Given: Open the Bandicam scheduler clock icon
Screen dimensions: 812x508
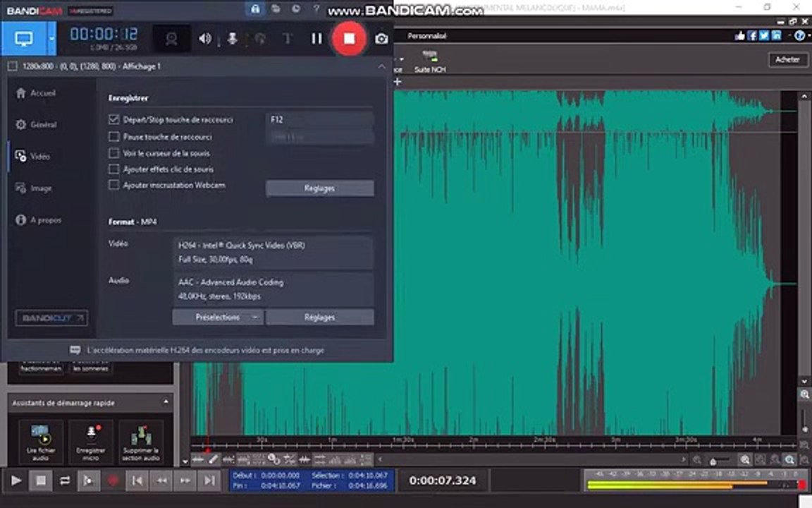Looking at the screenshot, I should coord(296,8).
